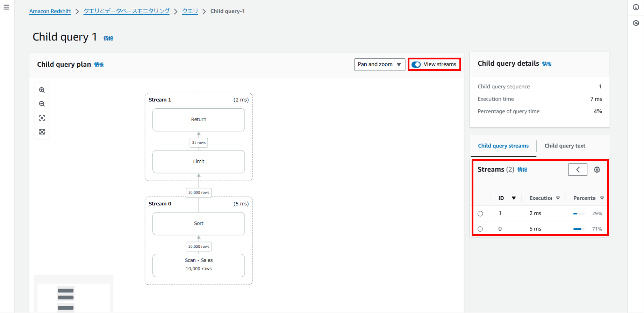Click the 情報 link beside Child query details
Image resolution: width=644 pixels, height=313 pixels.
click(547, 64)
